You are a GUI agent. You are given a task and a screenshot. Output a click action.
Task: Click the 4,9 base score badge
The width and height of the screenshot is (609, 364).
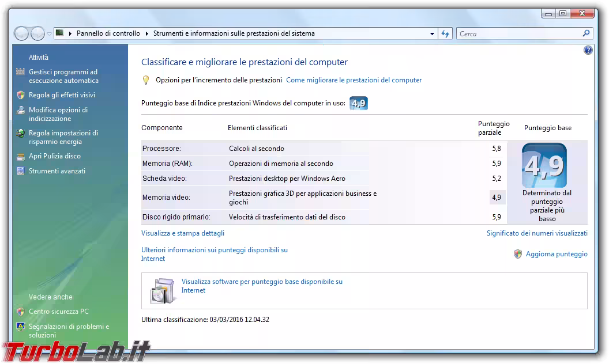pyautogui.click(x=544, y=166)
